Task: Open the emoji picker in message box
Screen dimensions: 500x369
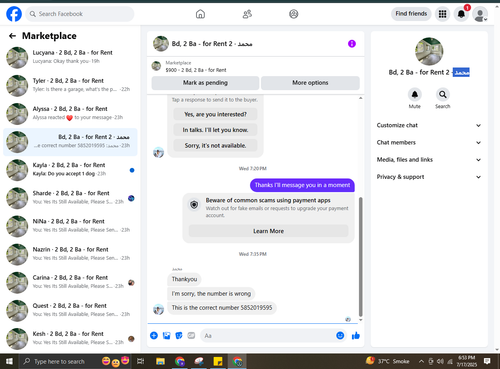Action: 340,336
